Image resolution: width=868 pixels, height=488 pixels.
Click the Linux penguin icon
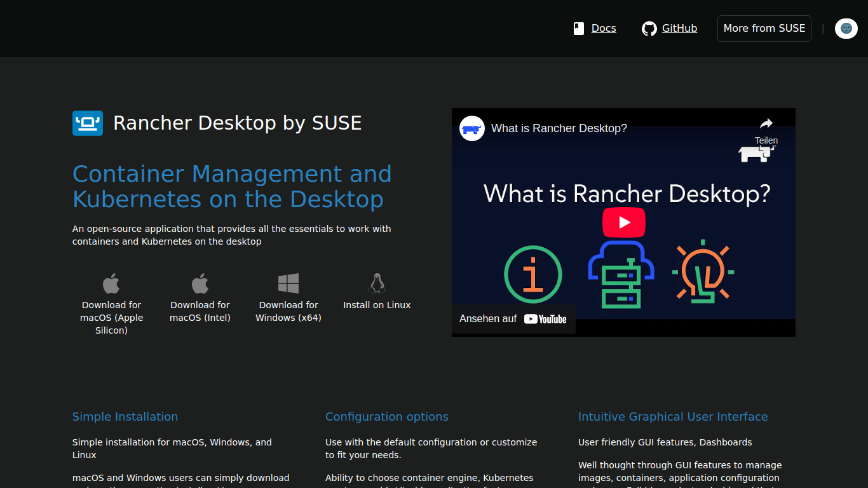coord(377,283)
